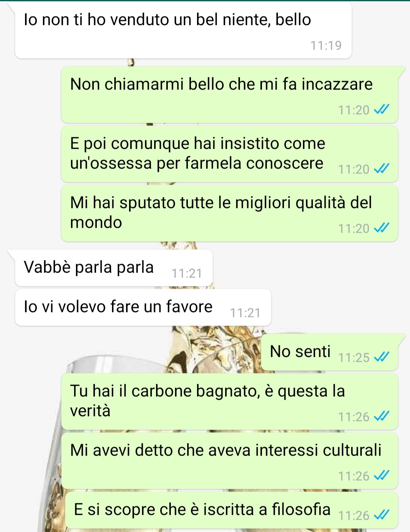Tap 'E si scopre che è iscritta a filosofia'
The width and height of the screenshot is (410, 532).
(232, 510)
